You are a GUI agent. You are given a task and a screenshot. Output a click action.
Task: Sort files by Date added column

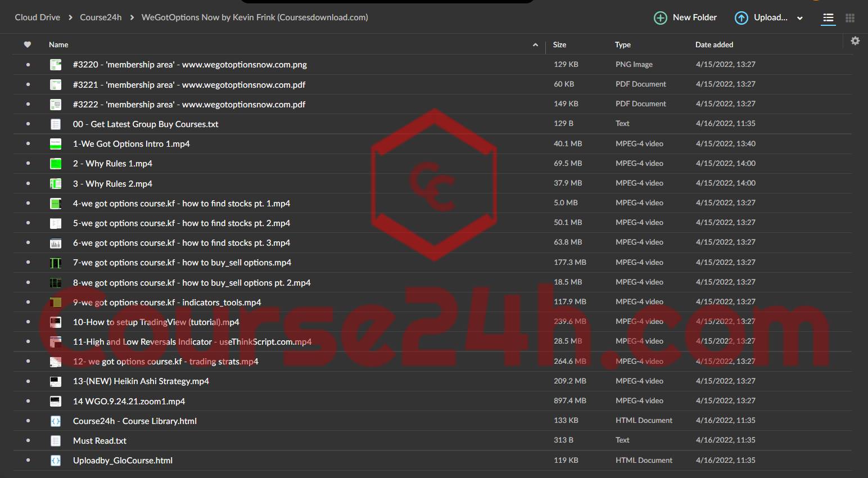coord(714,44)
